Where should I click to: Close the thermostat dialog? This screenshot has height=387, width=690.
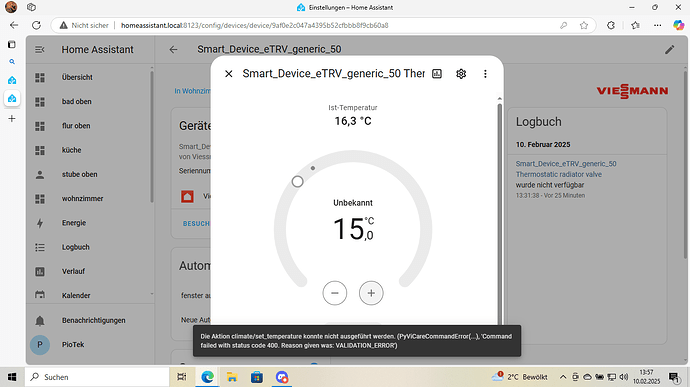click(x=228, y=74)
